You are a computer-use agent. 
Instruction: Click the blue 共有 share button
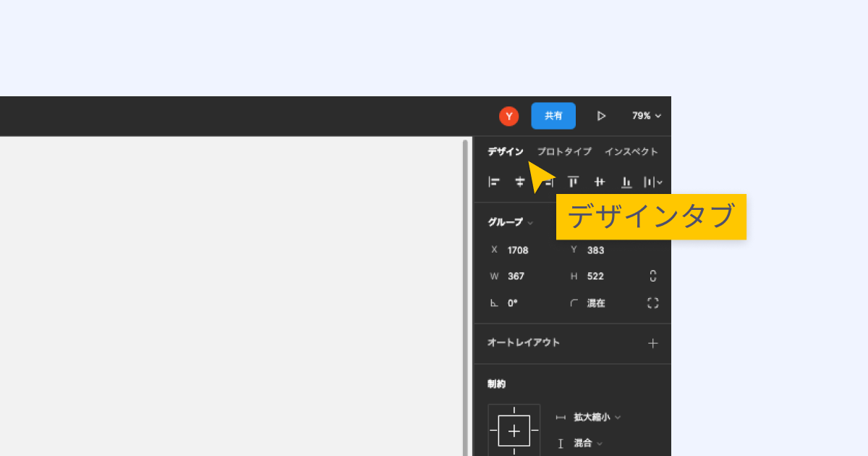pos(553,116)
